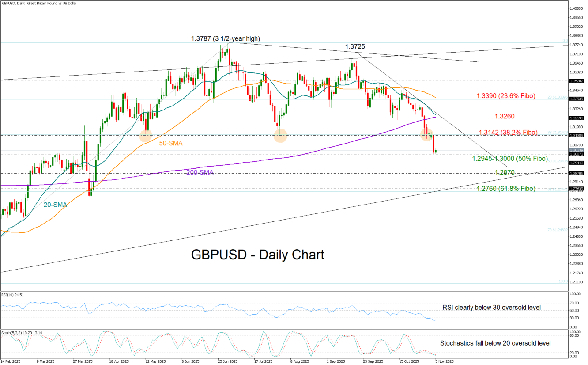Select the current price tag 1.30339
This screenshot has height=365, width=588.
point(576,150)
